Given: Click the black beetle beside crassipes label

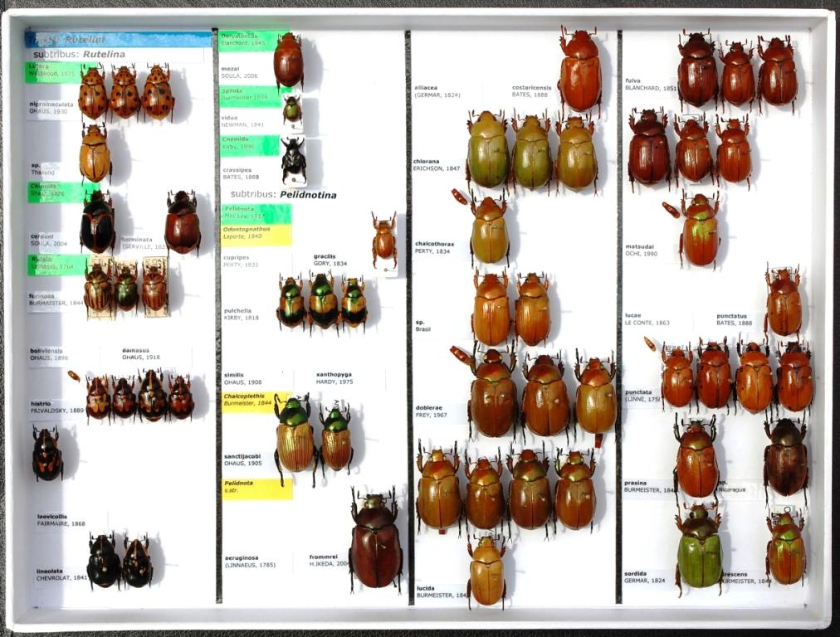Looking at the screenshot, I should (293, 158).
